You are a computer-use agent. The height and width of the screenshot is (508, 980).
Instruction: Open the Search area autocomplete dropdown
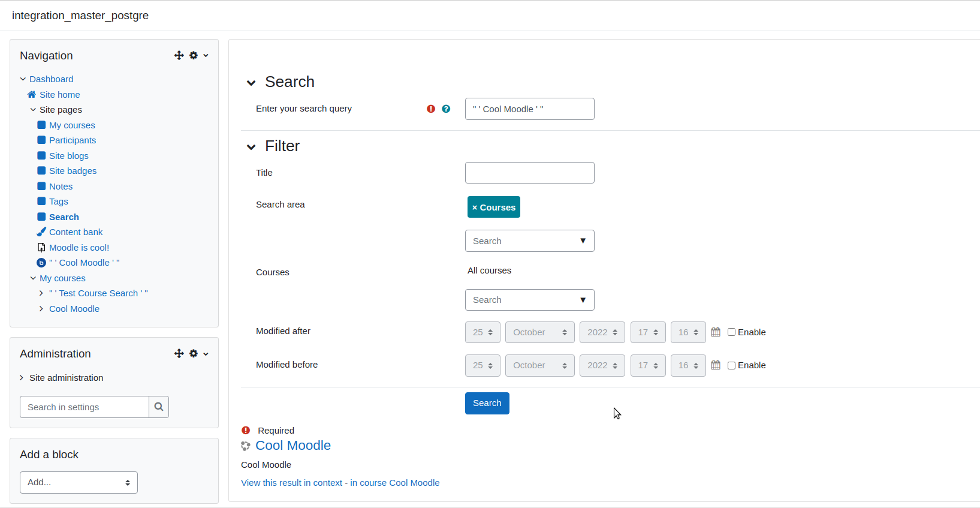point(583,241)
